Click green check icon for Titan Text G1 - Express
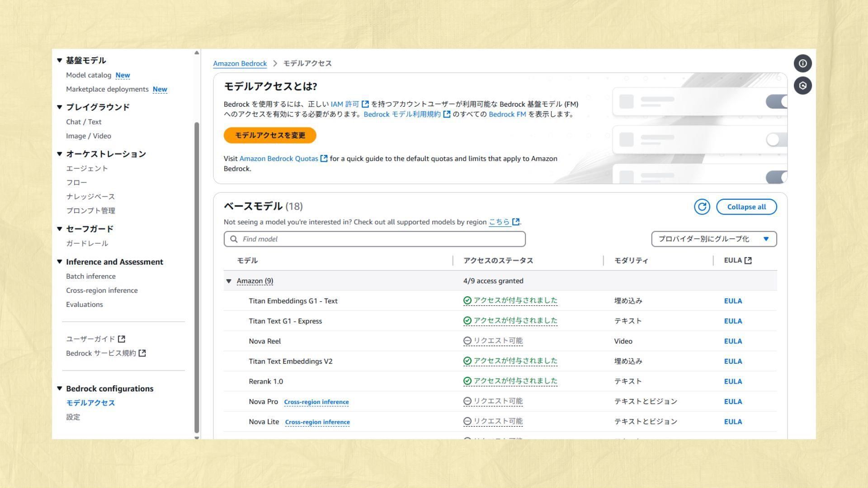 pos(467,321)
